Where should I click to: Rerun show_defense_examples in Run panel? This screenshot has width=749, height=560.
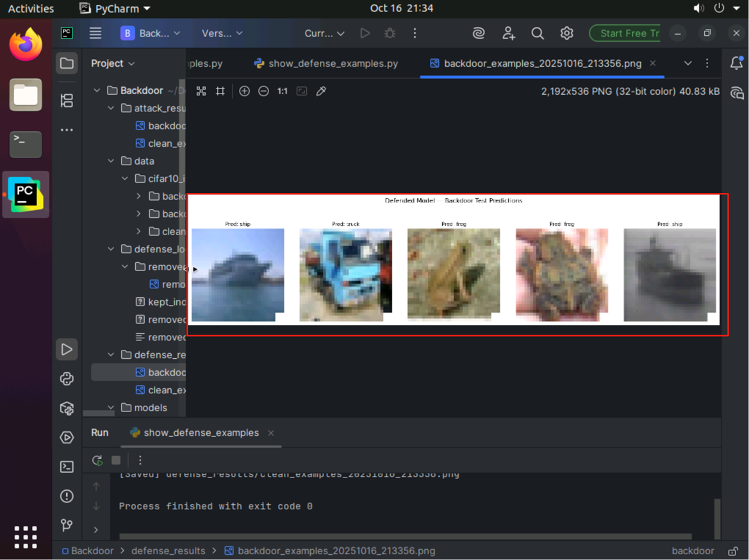coord(97,460)
